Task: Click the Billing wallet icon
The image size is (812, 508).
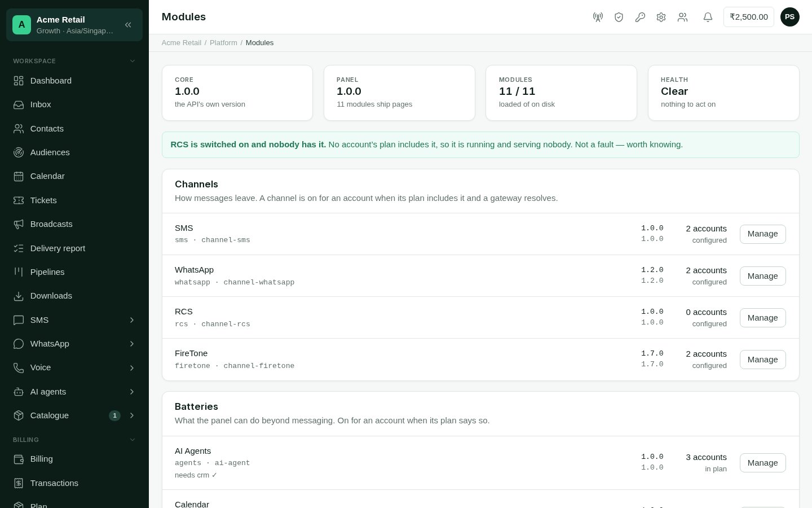Action: coord(19,459)
